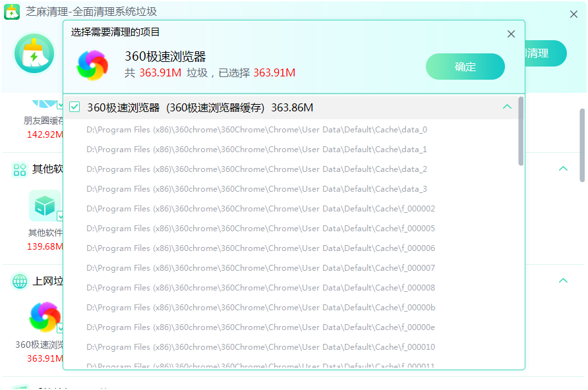Click the globe icon for 上网垃圾 section
The height and width of the screenshot is (390, 588).
(20, 281)
